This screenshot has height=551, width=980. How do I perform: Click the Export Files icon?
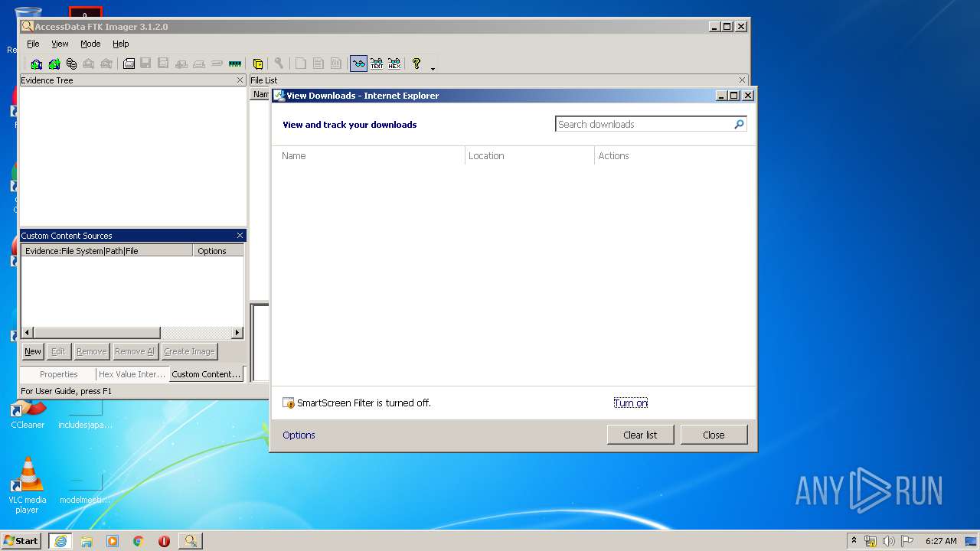(x=301, y=64)
